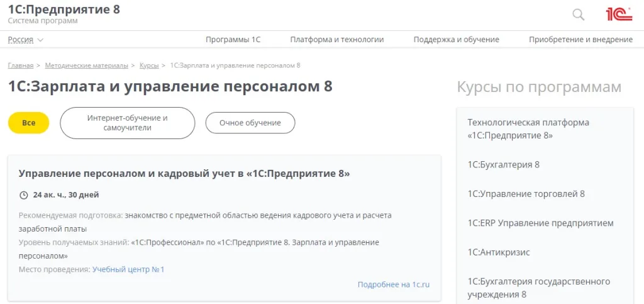Open 1С:Бухгалтерия государственного учреждения 8 courses
644x304 pixels.
point(539,288)
